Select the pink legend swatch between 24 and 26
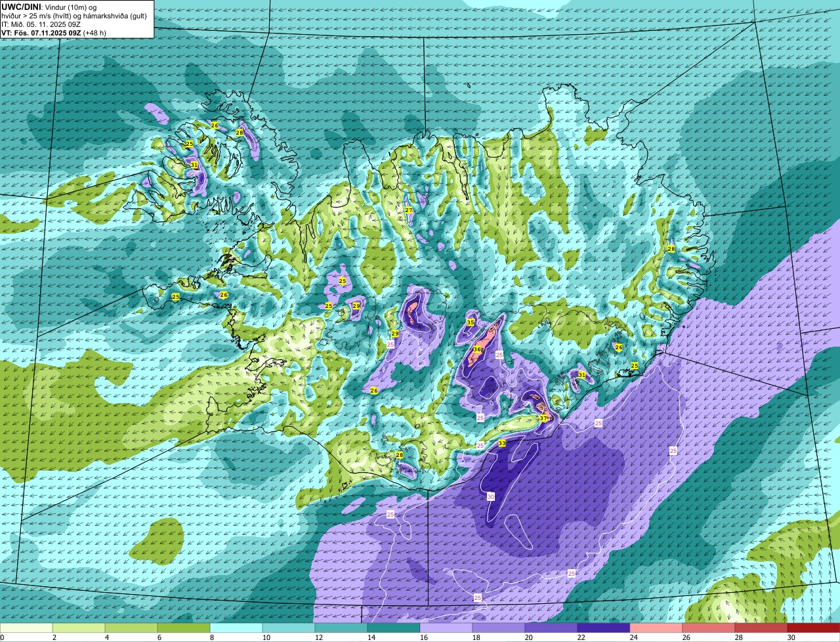This screenshot has height=642, width=840. pos(656,628)
